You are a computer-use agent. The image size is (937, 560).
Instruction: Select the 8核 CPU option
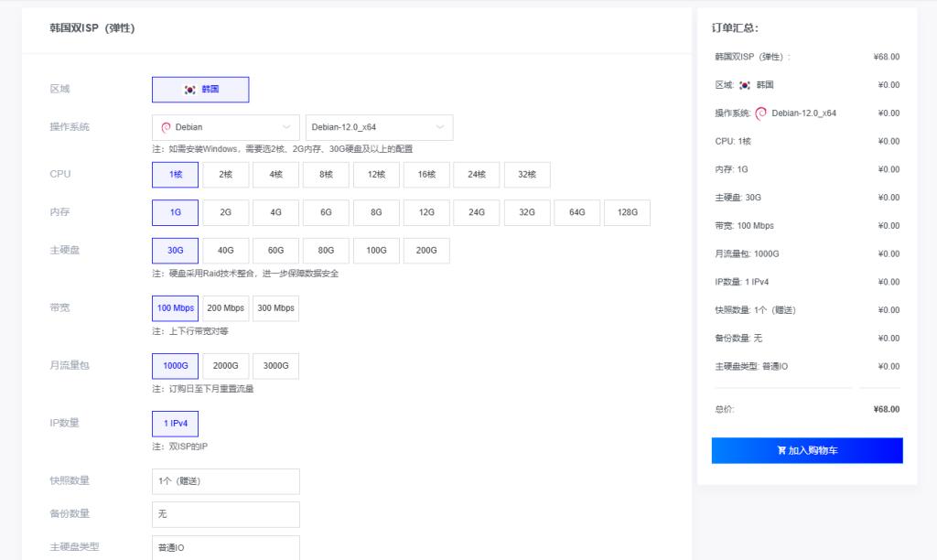(x=325, y=174)
